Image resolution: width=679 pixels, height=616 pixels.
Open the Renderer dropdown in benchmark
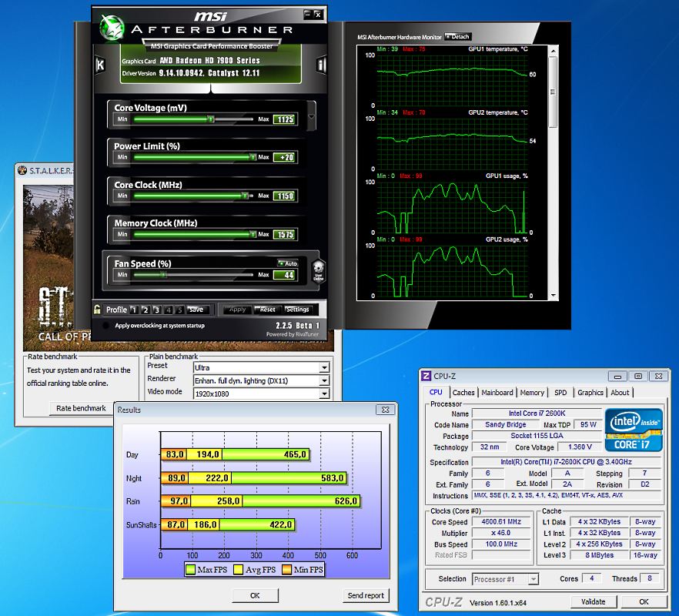(324, 381)
